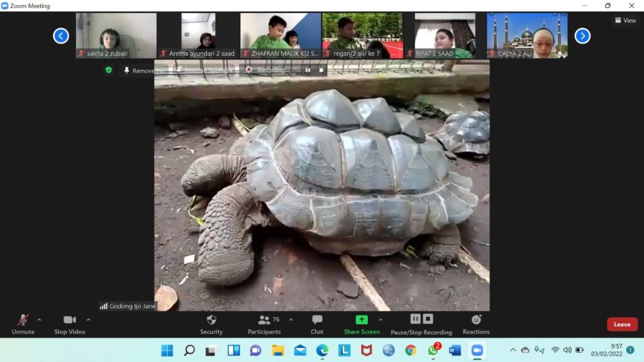Open the View menu at top right

pos(625,20)
